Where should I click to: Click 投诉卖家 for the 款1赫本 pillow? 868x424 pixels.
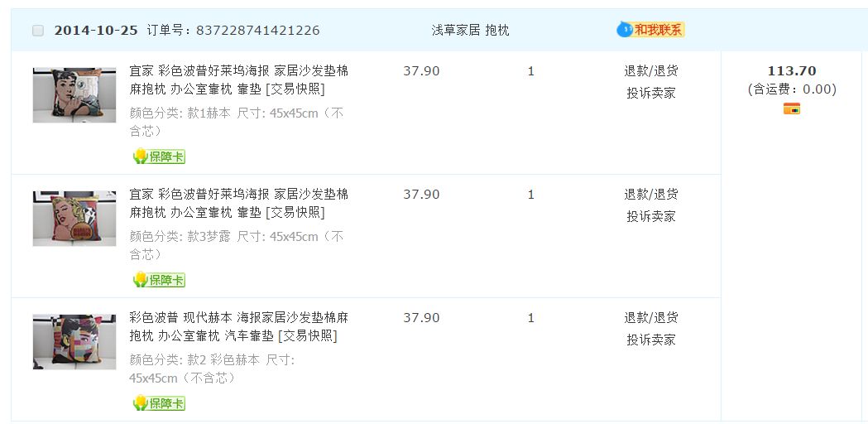[x=650, y=93]
